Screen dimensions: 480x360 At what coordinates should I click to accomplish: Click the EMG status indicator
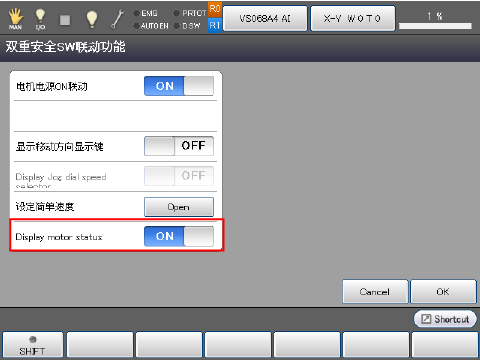click(145, 13)
